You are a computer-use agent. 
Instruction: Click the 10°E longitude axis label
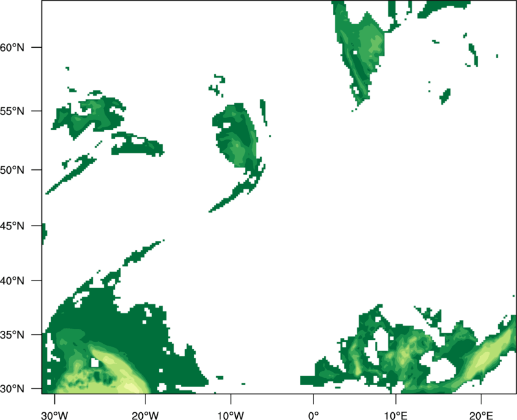(x=396, y=415)
